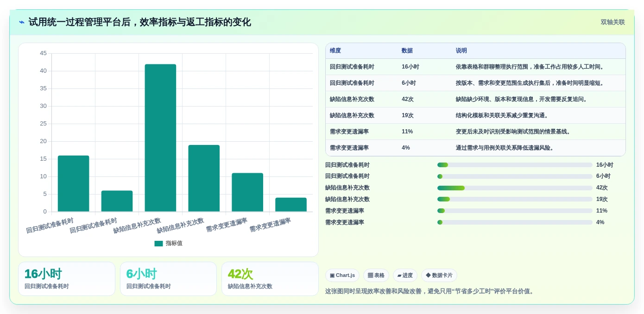Screen dimensions: 644x314
Task: Click the chart bar reaching 16
Action: point(73,184)
